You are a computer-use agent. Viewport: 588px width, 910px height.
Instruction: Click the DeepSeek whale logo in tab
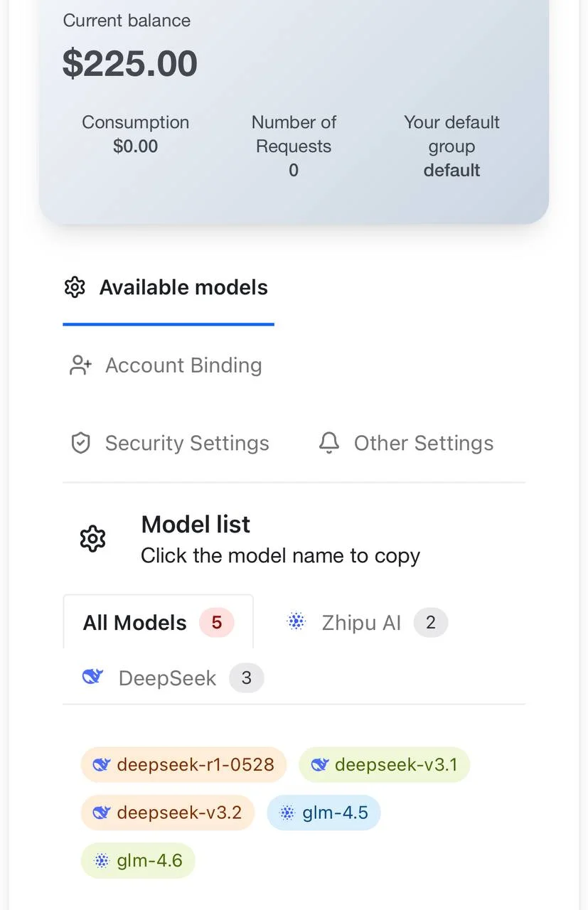(x=93, y=677)
